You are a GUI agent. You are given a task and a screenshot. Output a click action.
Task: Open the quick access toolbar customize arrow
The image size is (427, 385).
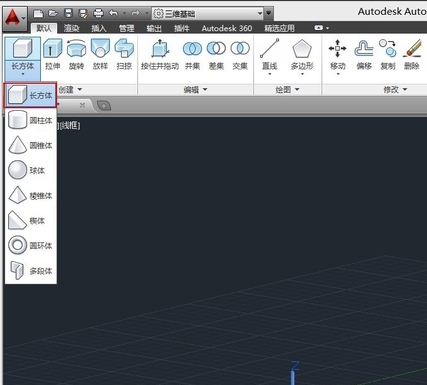(269, 14)
